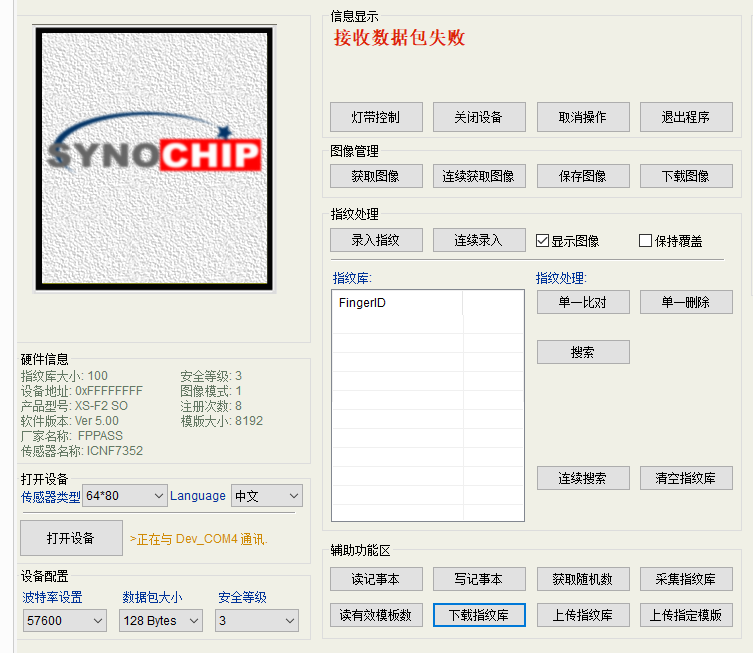This screenshot has width=753, height=653.
Task: Enable the 保持覆盖 checkbox
Action: tap(646, 241)
